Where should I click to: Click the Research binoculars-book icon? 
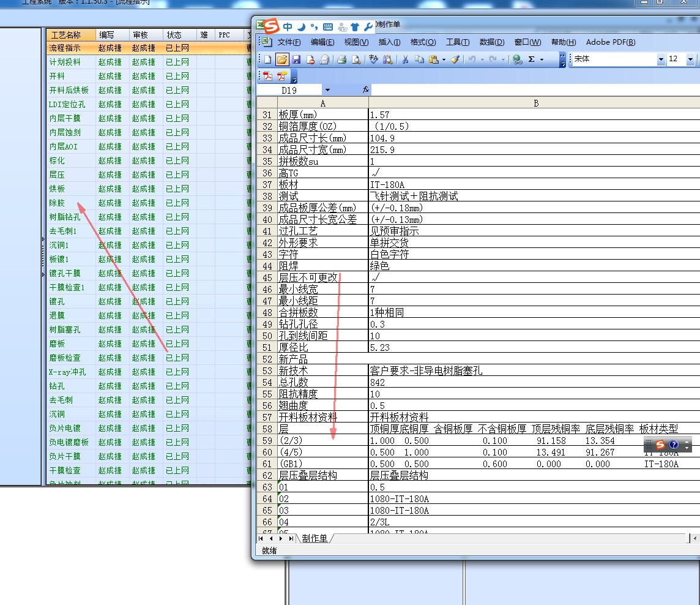388,59
